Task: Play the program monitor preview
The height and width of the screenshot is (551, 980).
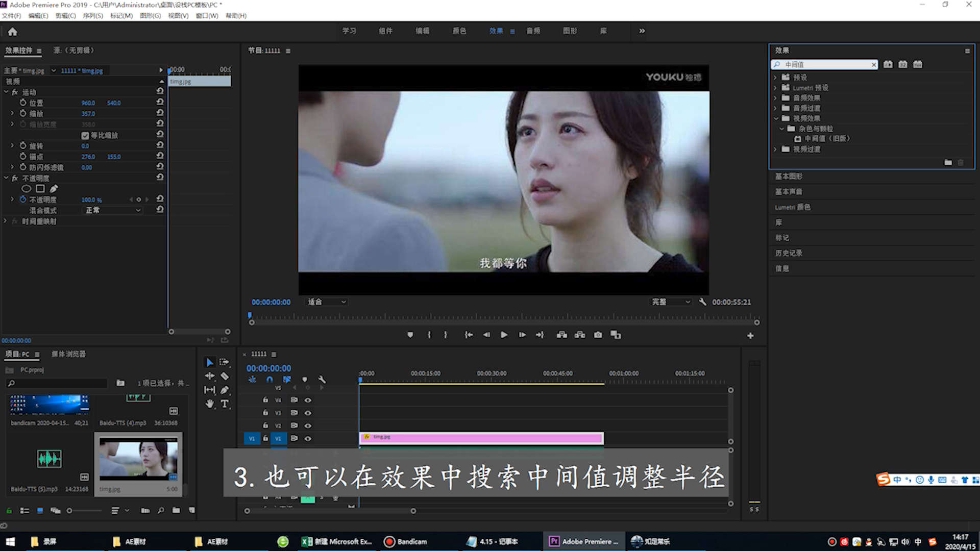Action: 504,335
